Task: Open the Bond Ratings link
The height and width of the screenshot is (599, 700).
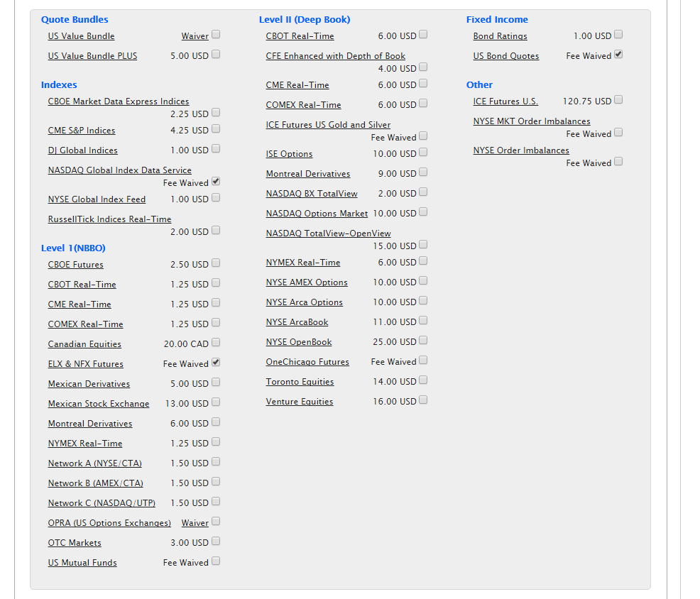Action: coord(500,36)
